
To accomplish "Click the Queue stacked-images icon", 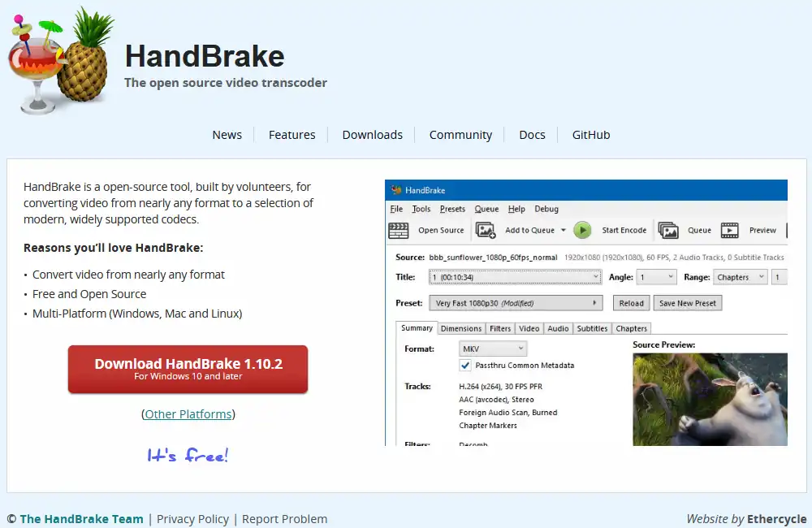I will coord(668,230).
